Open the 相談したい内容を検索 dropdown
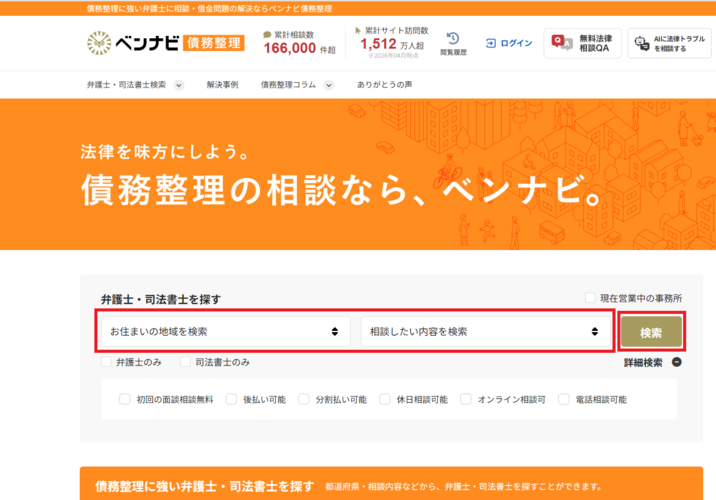The image size is (716, 500). pyautogui.click(x=486, y=332)
